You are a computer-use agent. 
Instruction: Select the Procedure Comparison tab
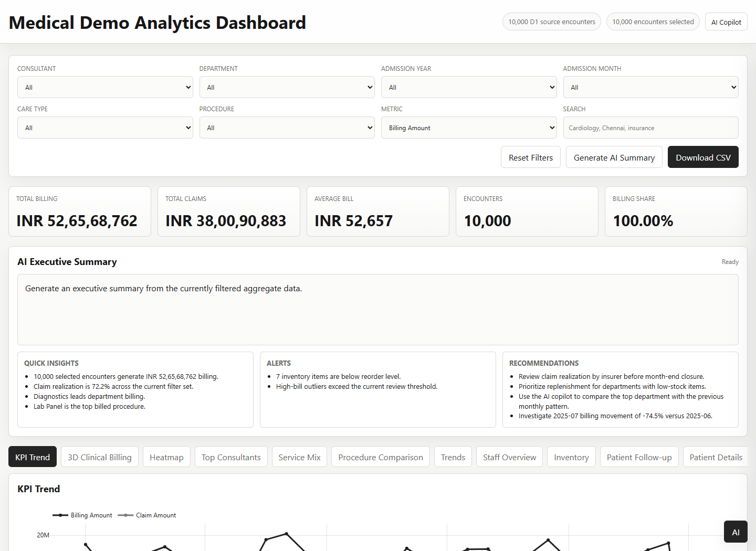pyautogui.click(x=381, y=457)
